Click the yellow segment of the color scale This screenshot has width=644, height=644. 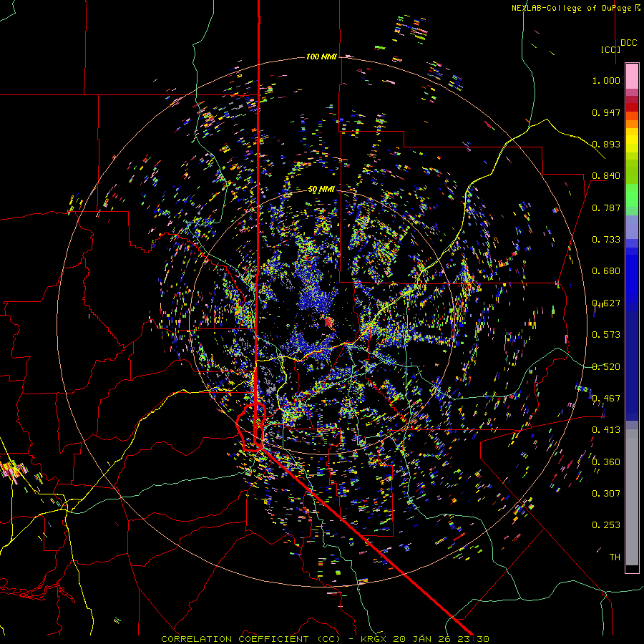(632, 140)
